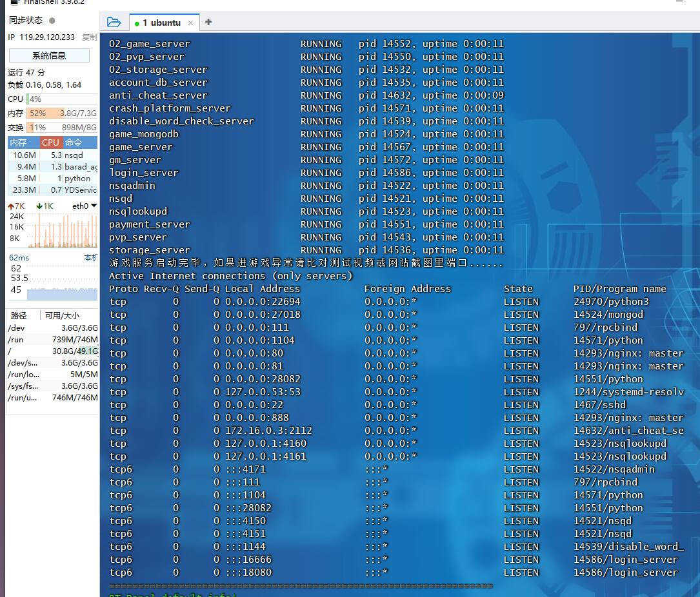Select the barad_ag process row
Screen dimensions: 700x597
tap(53, 166)
